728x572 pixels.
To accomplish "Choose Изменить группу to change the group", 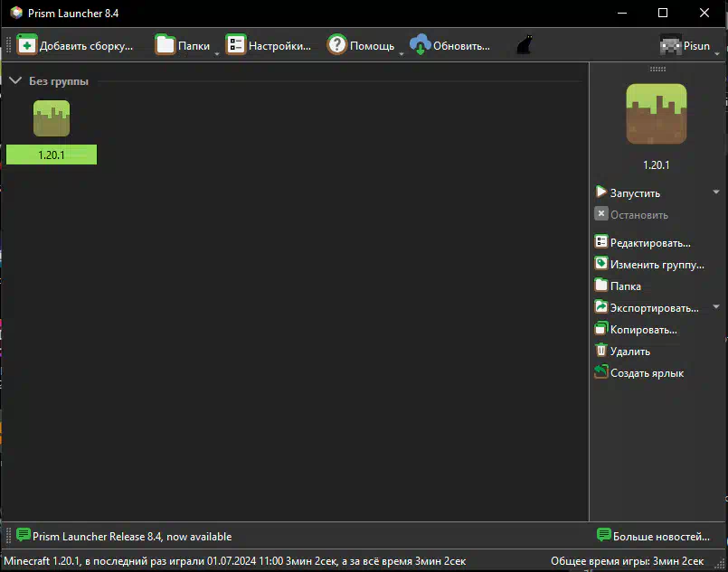I will click(x=649, y=264).
